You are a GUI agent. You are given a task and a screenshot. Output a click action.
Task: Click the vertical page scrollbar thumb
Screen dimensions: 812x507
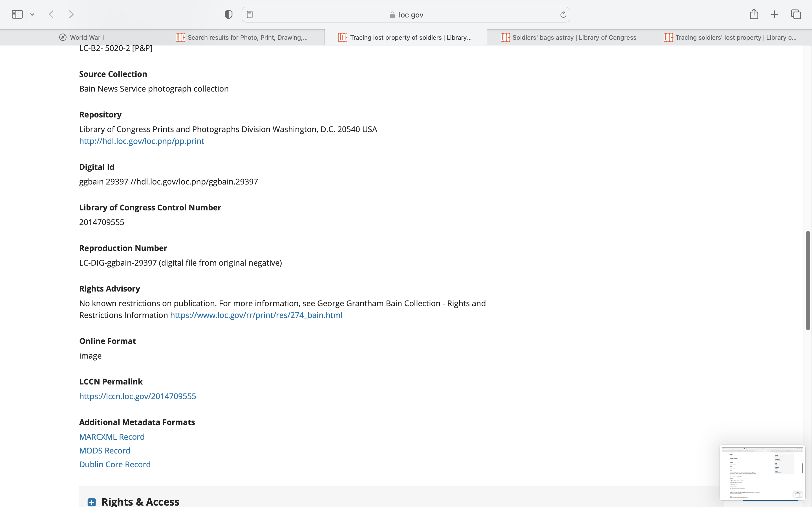808,280
